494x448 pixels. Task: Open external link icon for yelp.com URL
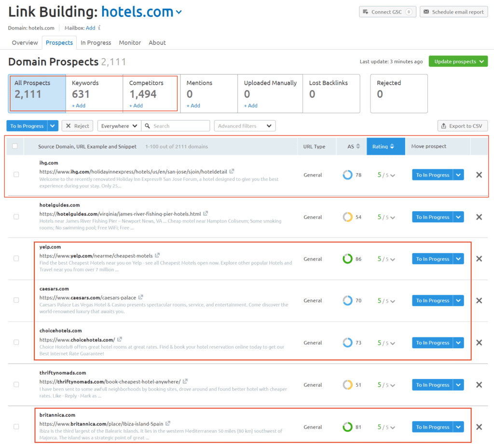pyautogui.click(x=157, y=255)
